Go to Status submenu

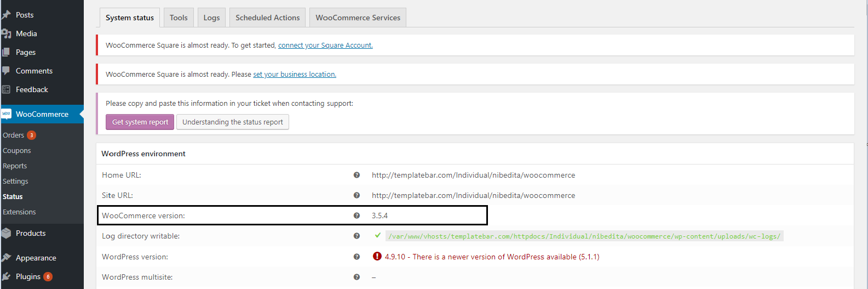pyautogui.click(x=13, y=196)
